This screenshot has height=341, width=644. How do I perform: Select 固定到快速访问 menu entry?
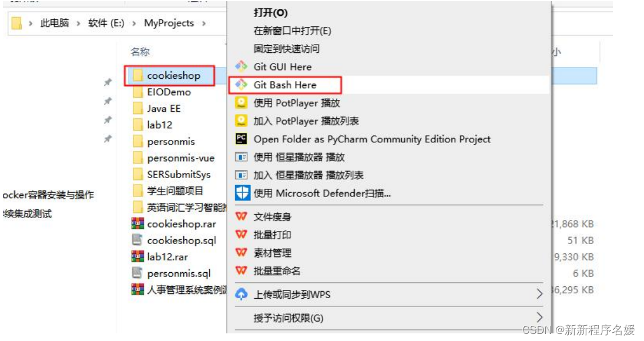click(x=286, y=49)
